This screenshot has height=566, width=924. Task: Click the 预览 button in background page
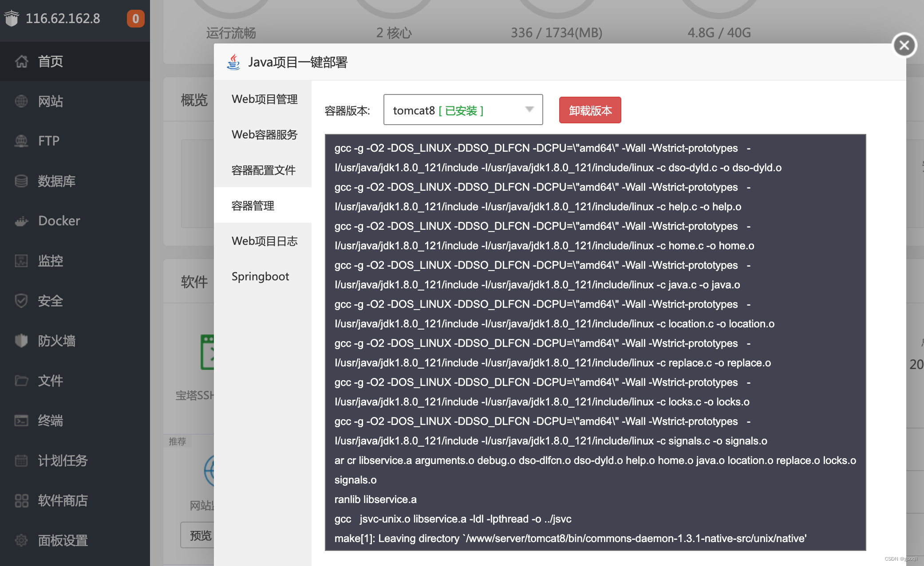198,535
